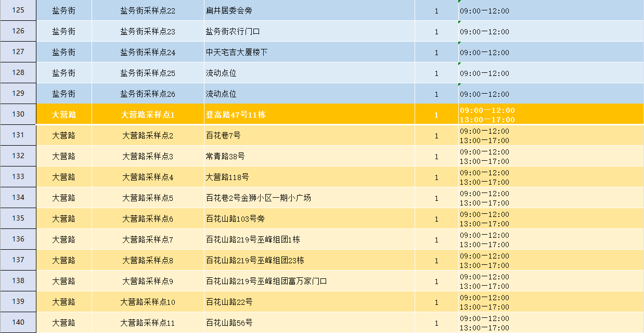644x333 pixels.
Task: Click cell 大营路采样点7
Action: [x=148, y=240]
